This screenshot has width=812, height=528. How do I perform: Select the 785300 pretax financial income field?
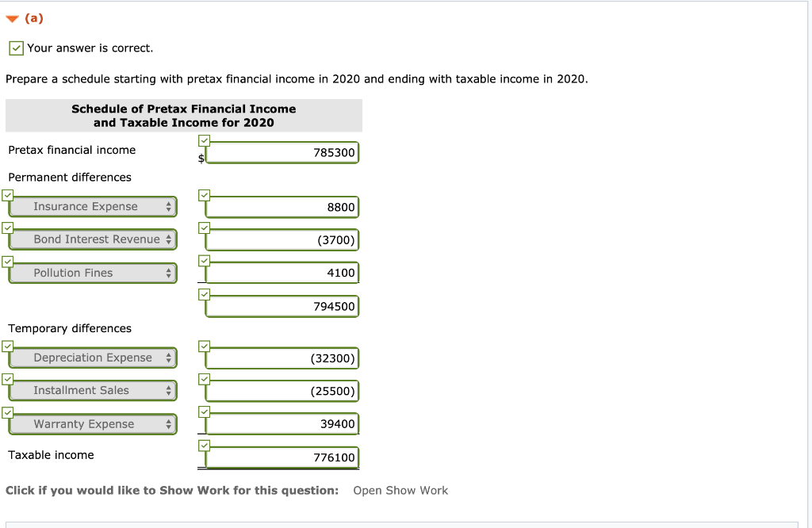click(282, 154)
